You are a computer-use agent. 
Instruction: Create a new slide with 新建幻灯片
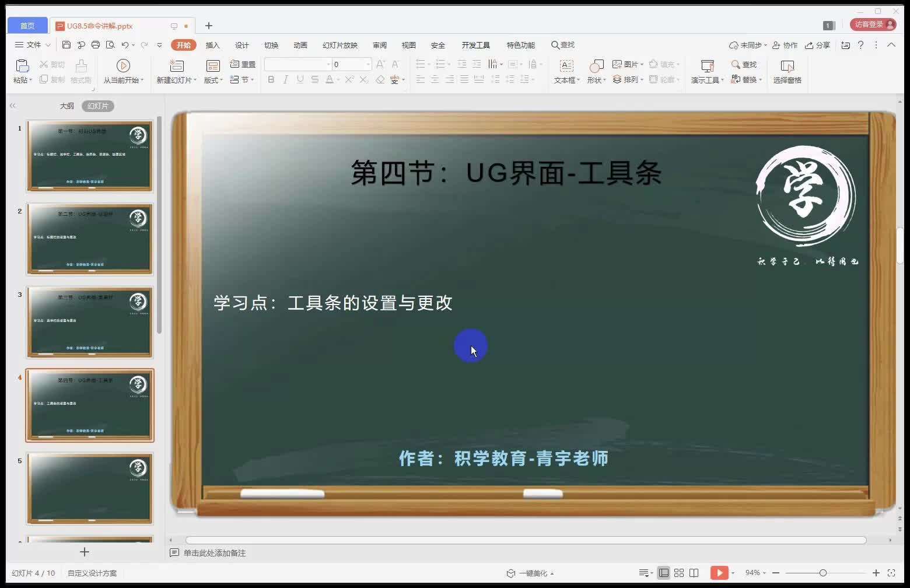tap(176, 71)
